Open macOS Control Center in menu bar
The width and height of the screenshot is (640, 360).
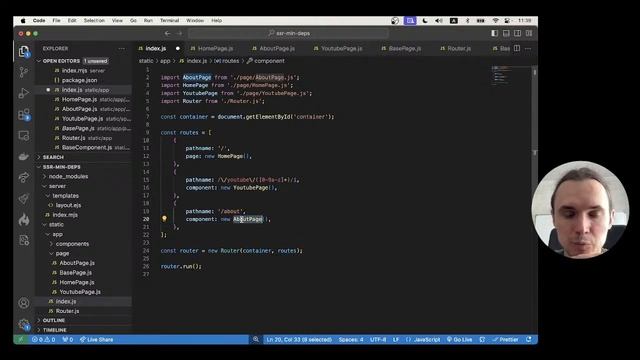click(x=507, y=20)
